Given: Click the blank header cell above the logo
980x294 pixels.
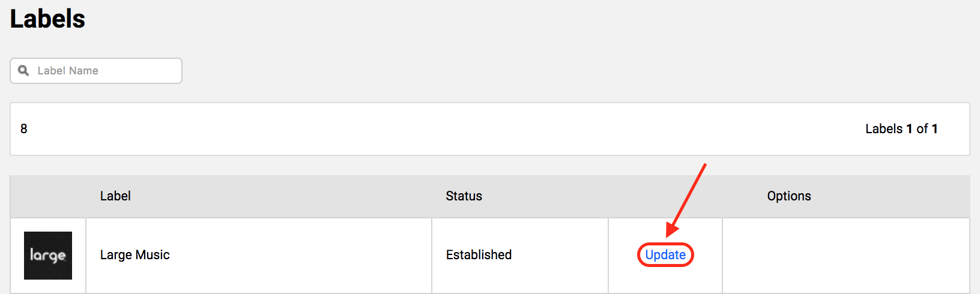Looking at the screenshot, I should tap(48, 196).
